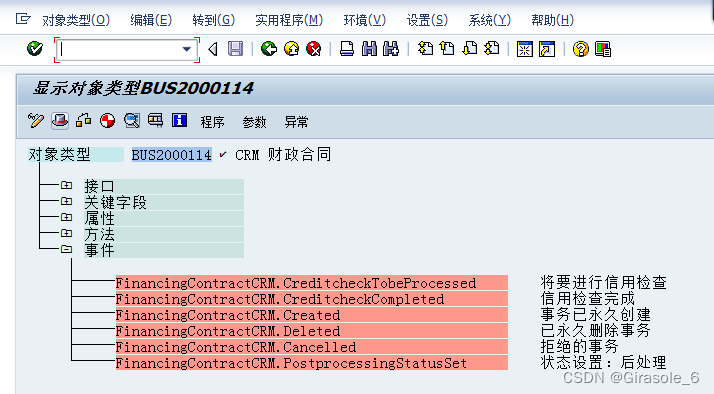Cancel with the red X icon
The height and width of the screenshot is (394, 714).
click(x=314, y=49)
